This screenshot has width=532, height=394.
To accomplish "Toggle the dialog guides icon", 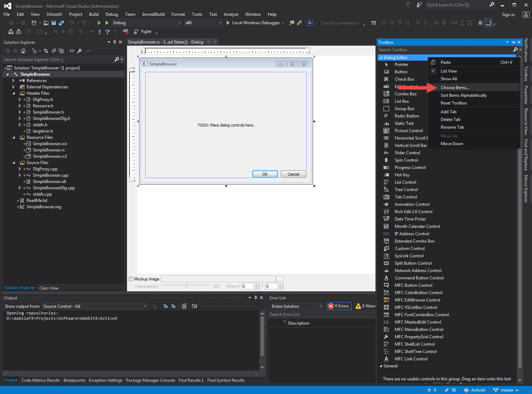I will click(488, 23).
